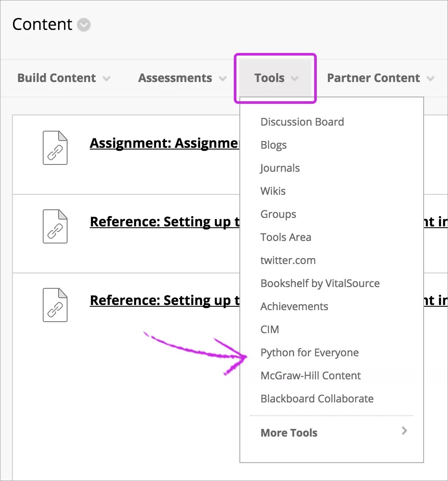The height and width of the screenshot is (481, 448).
Task: Choose Blogs in the Tools menu
Action: coord(273,145)
